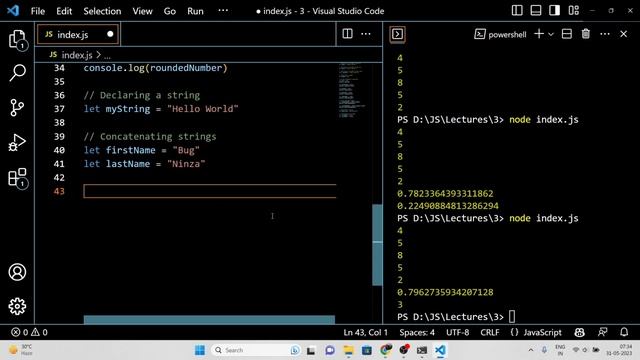Kill terminal with trash icon
Image resolution: width=640 pixels, height=360 pixels.
(586, 34)
